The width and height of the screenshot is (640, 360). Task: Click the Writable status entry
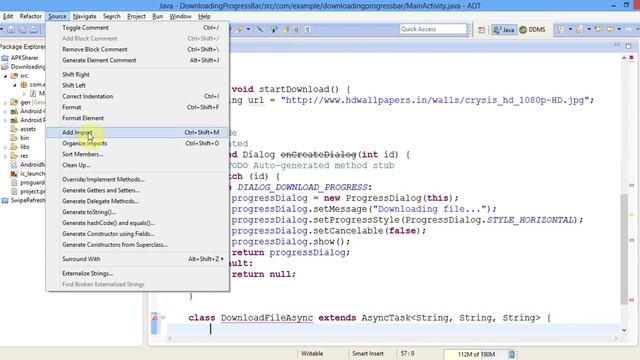(x=312, y=354)
